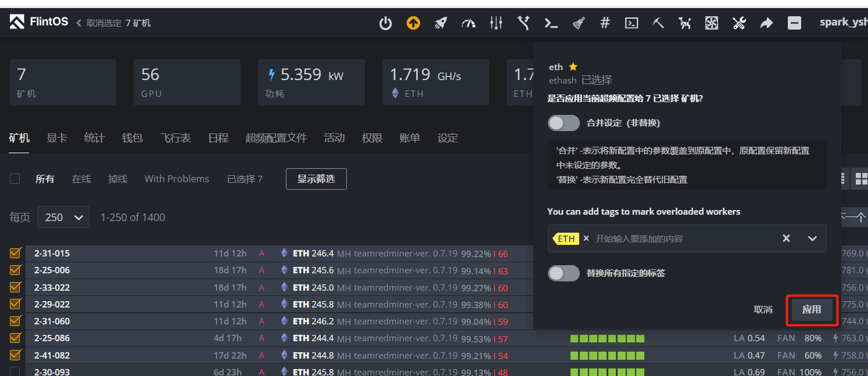This screenshot has height=376, width=868.
Task: Select the rocket boost toolbar icon
Action: pos(440,23)
